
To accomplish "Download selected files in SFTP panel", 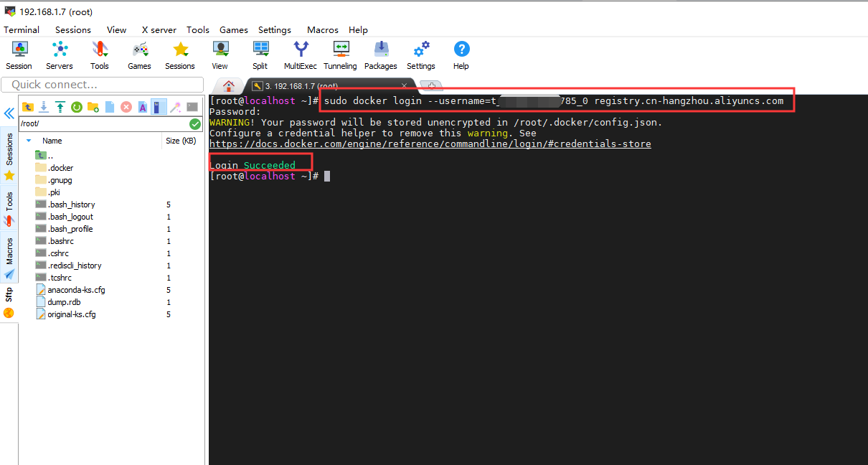I will point(44,107).
